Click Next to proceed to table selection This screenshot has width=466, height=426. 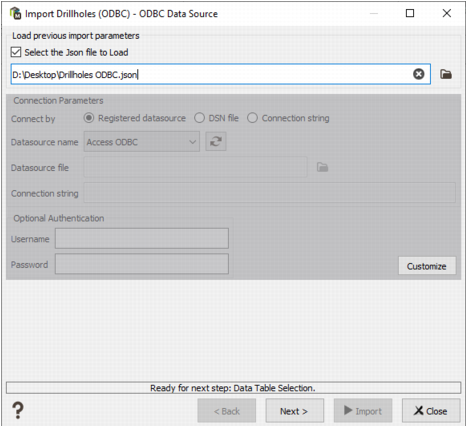pos(294,411)
